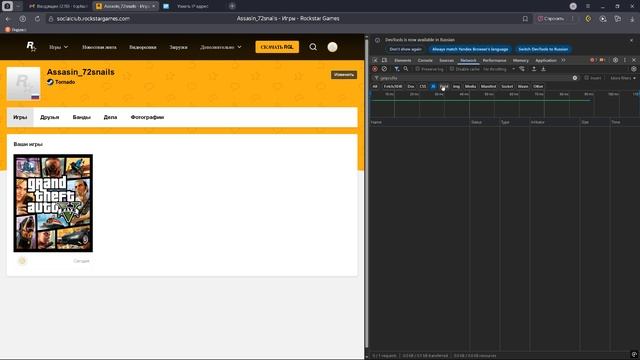Image resolution: width=640 pixels, height=360 pixels.
Task: Open the Друзья profile tab
Action: click(x=49, y=117)
